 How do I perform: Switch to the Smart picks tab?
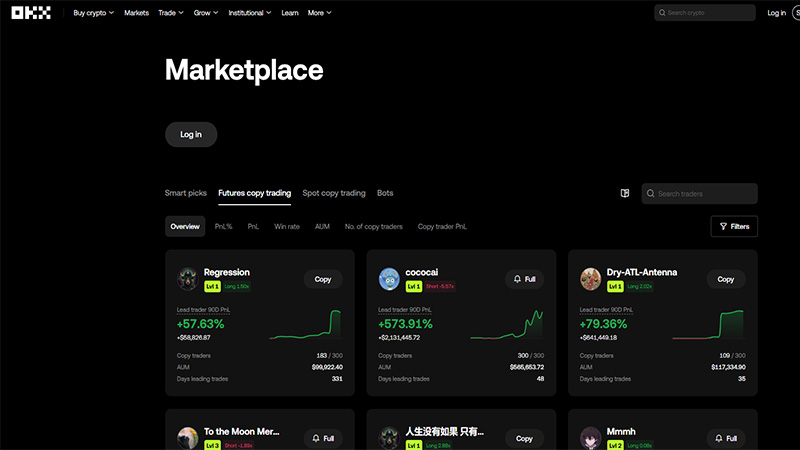pyautogui.click(x=186, y=193)
